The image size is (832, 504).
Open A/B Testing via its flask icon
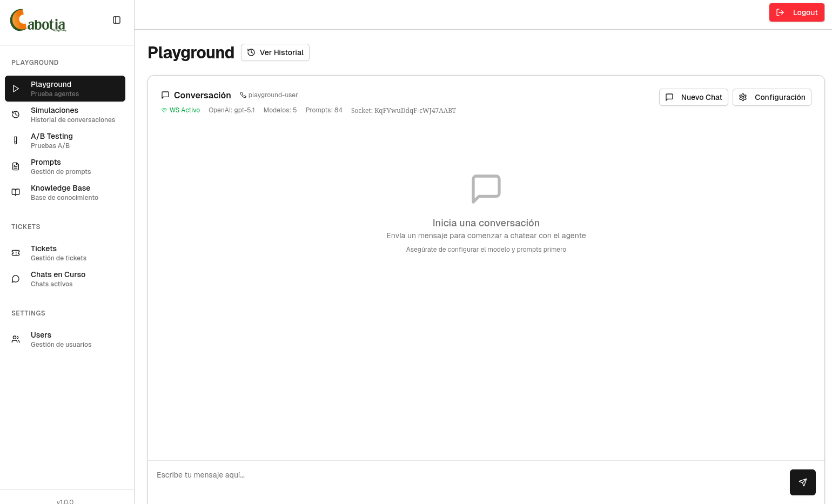[16, 140]
